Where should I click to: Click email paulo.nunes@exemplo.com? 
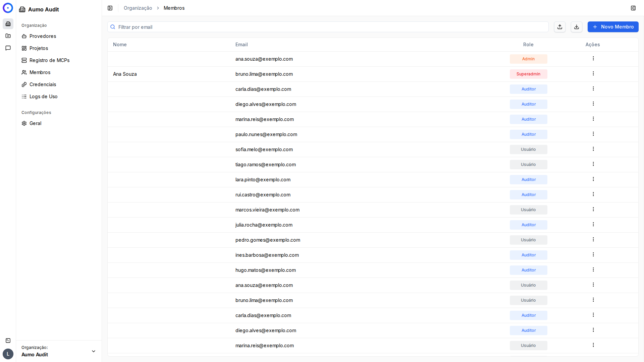(266, 134)
